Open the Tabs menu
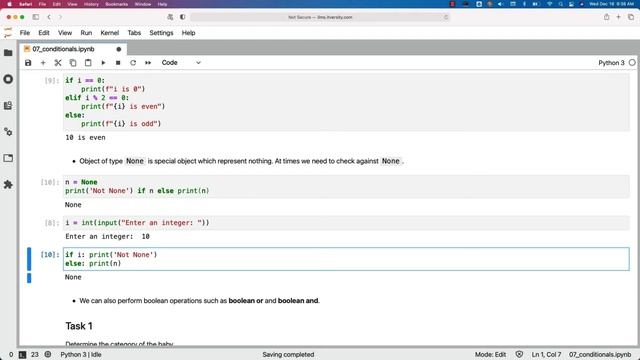The width and height of the screenshot is (640, 360). point(134,33)
